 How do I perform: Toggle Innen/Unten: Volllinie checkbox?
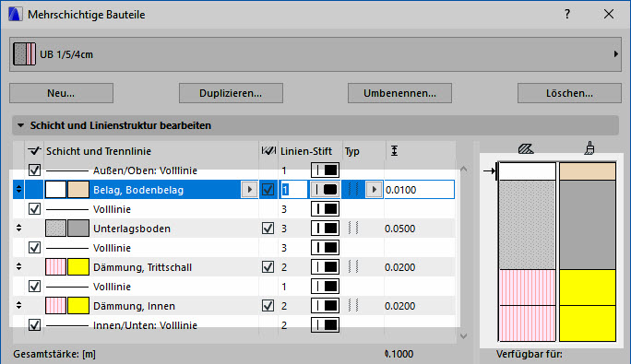point(35,324)
